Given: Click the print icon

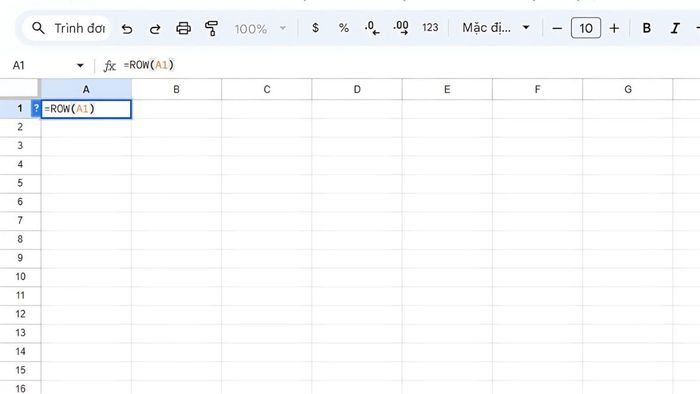Looking at the screenshot, I should click(x=183, y=29).
